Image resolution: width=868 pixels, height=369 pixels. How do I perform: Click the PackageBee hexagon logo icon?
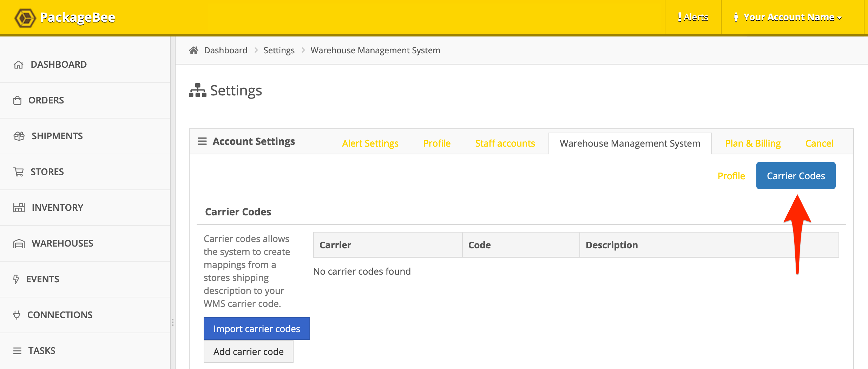tap(25, 18)
